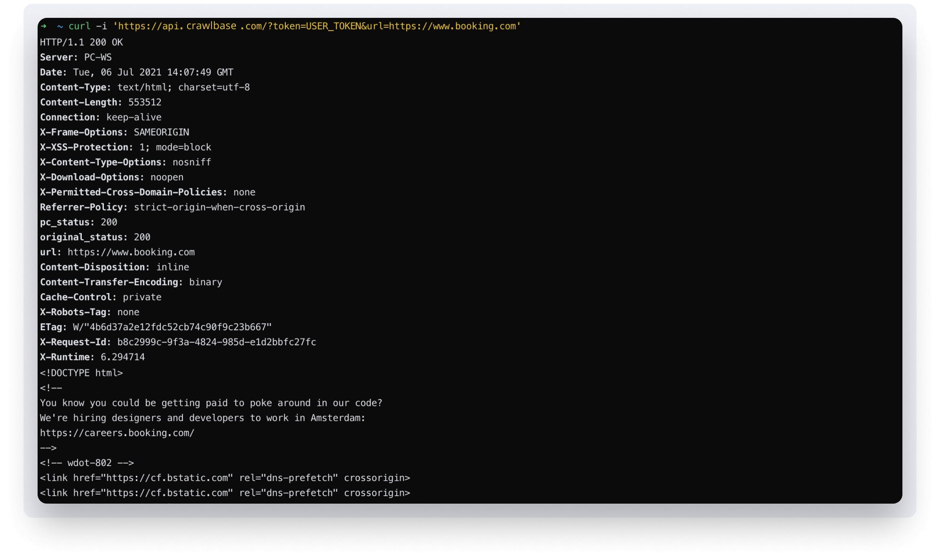Click the X-Download-Options noopen line
940x560 pixels.
pyautogui.click(x=112, y=178)
